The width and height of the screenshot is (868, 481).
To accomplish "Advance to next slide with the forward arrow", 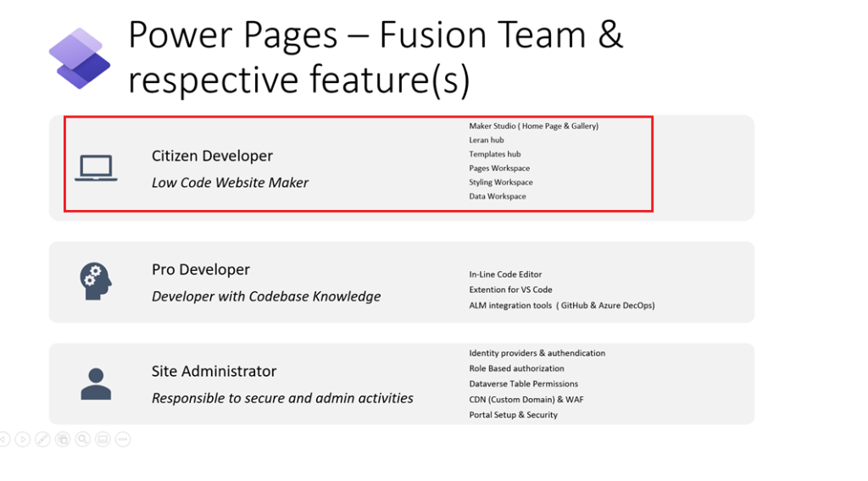I will click(23, 439).
